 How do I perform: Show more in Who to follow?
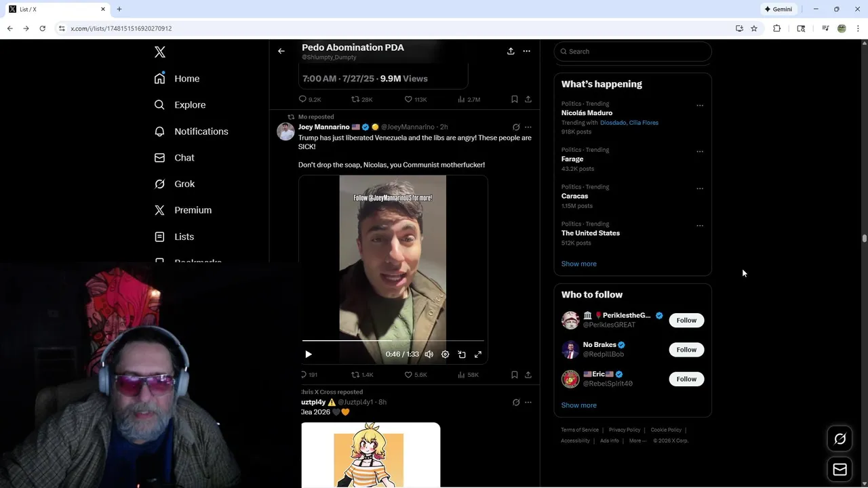tap(579, 405)
